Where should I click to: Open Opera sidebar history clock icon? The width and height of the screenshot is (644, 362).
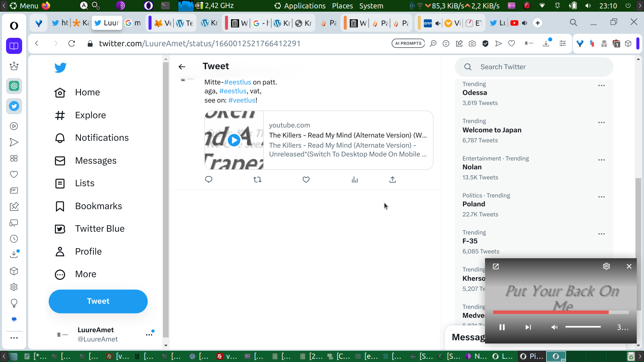pos(14,239)
